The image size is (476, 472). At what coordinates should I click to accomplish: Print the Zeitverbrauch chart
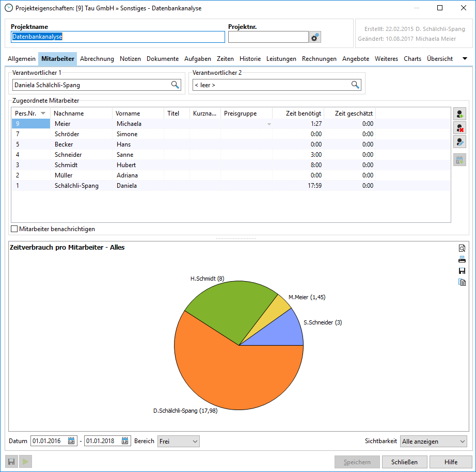pyautogui.click(x=462, y=259)
